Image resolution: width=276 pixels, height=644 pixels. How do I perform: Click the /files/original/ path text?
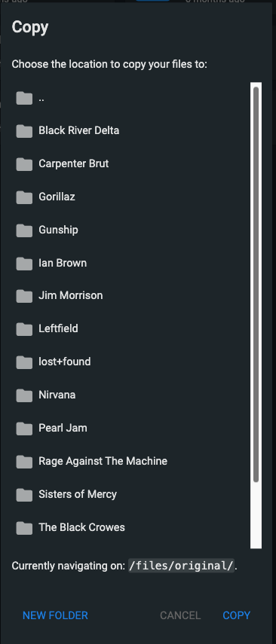pos(182,566)
